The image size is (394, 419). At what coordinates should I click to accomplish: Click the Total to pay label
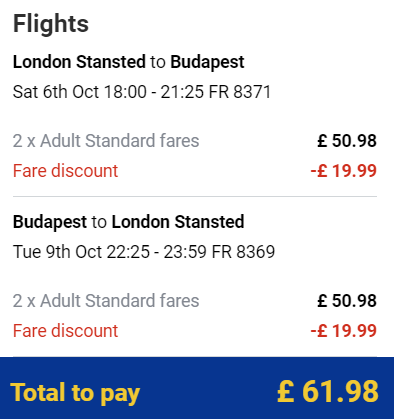coord(75,393)
